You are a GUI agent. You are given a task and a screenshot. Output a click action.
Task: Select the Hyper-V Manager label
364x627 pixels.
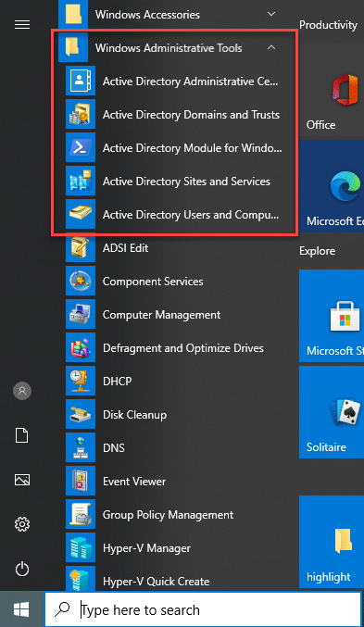tap(146, 548)
